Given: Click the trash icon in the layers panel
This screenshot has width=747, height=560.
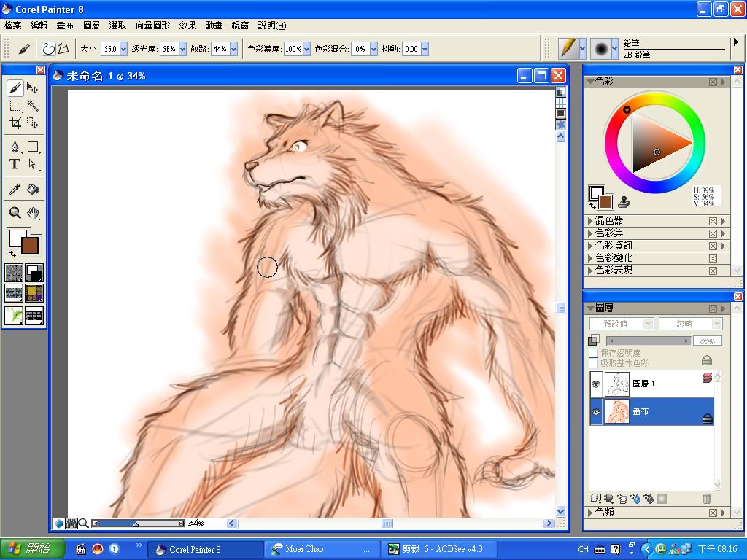Looking at the screenshot, I should point(706,499).
